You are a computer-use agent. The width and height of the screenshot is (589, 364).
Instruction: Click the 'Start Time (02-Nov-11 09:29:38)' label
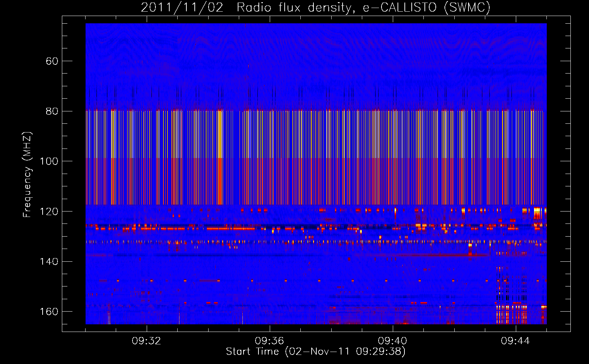click(x=316, y=352)
